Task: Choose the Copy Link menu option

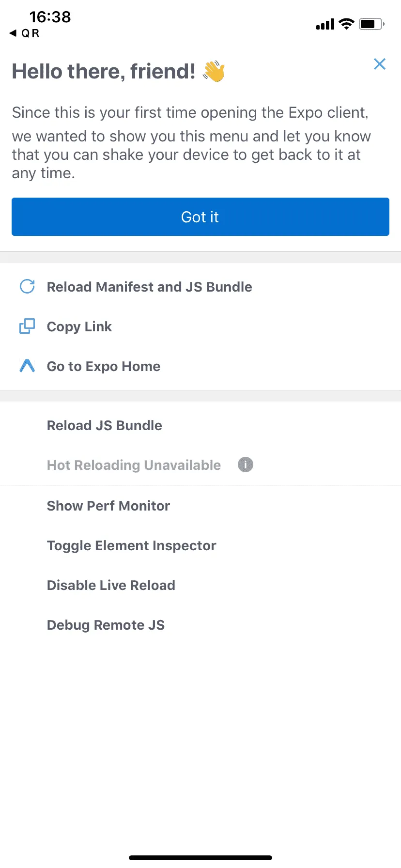Action: pyautogui.click(x=79, y=327)
